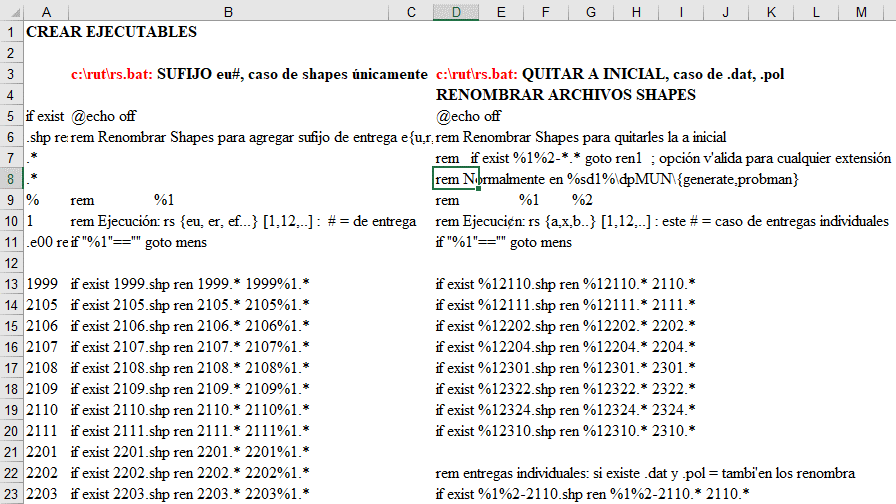Click the "if exist %12324.shp" cell
Image resolution: width=896 pixels, height=504 pixels.
click(x=565, y=410)
